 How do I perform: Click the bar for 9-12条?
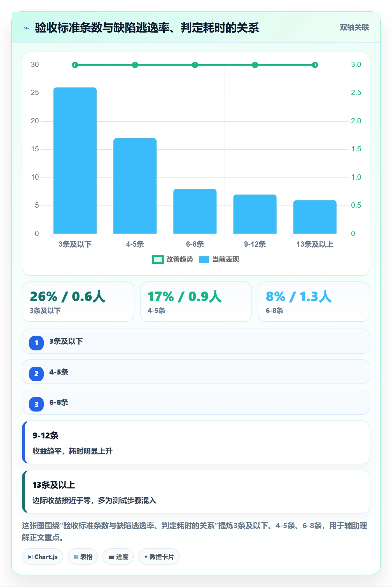[255, 214]
